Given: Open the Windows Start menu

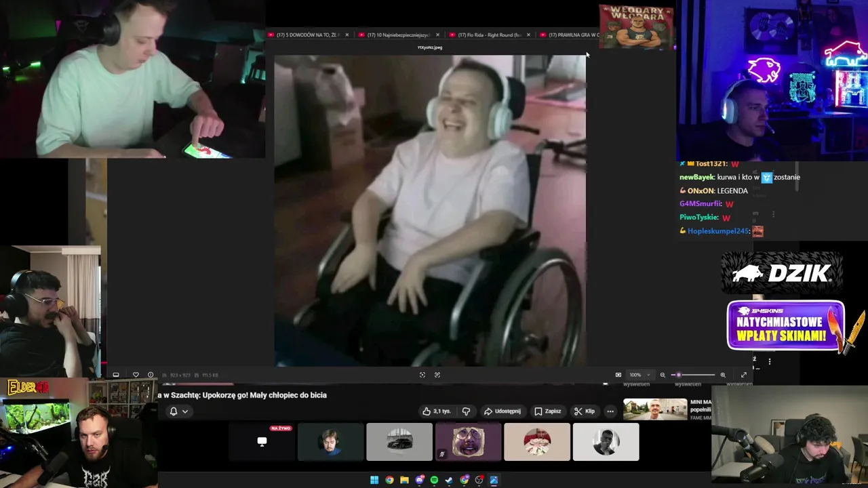Looking at the screenshot, I should click(x=374, y=480).
